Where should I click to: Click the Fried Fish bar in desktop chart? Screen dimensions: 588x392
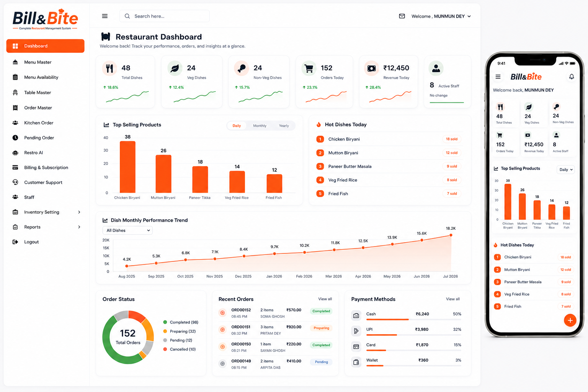click(x=274, y=183)
